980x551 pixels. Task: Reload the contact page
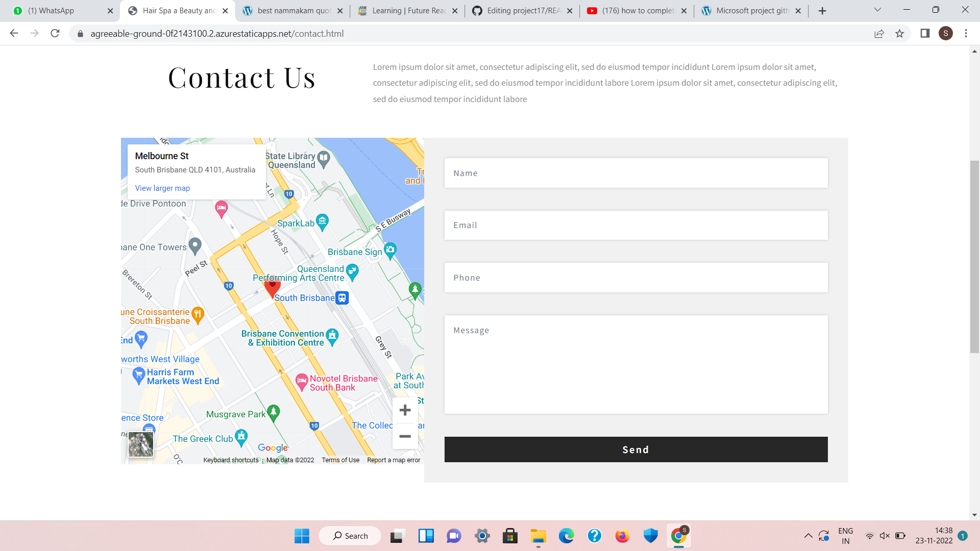click(x=55, y=34)
